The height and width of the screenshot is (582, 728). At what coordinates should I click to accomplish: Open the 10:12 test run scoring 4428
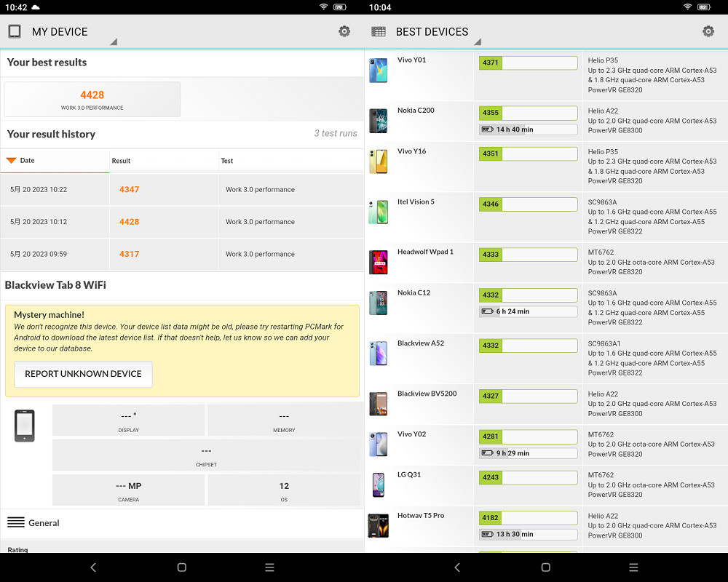(x=182, y=222)
